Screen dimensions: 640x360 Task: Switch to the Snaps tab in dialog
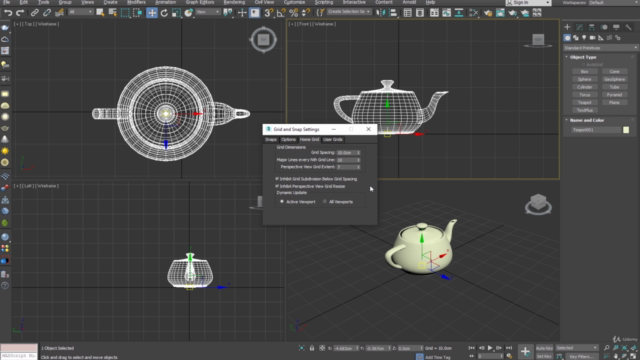271,140
